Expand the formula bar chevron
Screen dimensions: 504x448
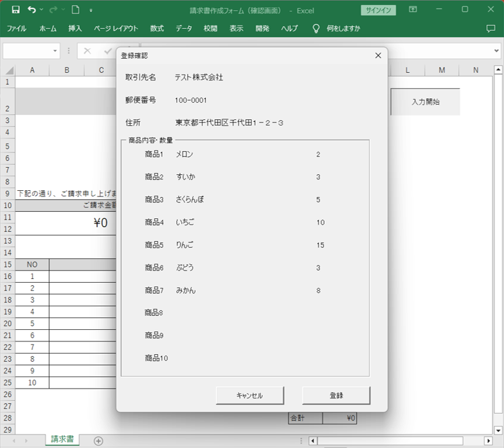coord(496,51)
